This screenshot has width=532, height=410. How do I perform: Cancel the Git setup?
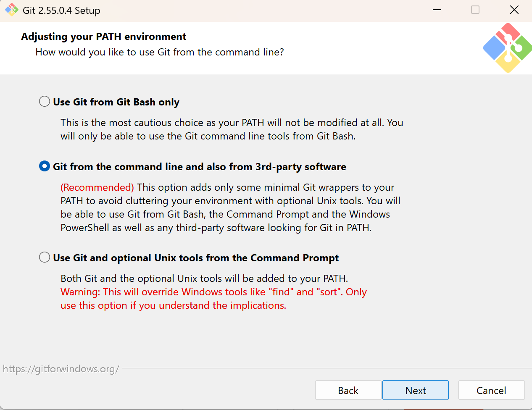pos(491,390)
